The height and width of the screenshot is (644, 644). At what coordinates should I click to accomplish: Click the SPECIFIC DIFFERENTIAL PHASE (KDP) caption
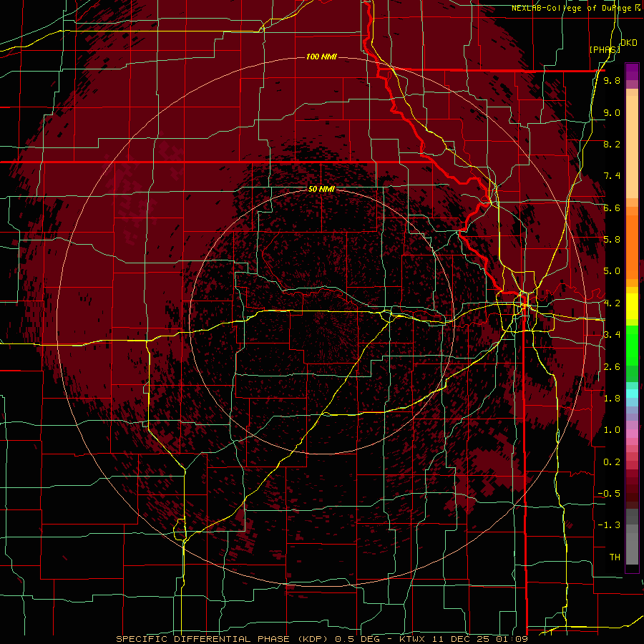(x=223, y=639)
